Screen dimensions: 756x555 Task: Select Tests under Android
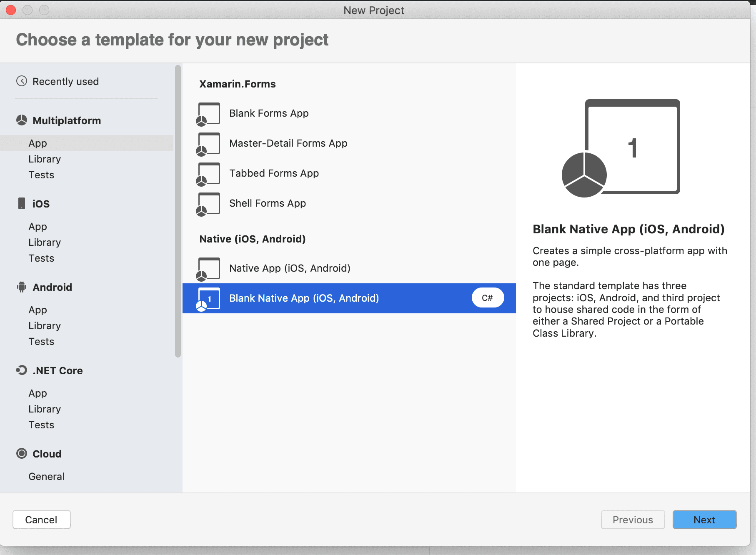tap(41, 342)
